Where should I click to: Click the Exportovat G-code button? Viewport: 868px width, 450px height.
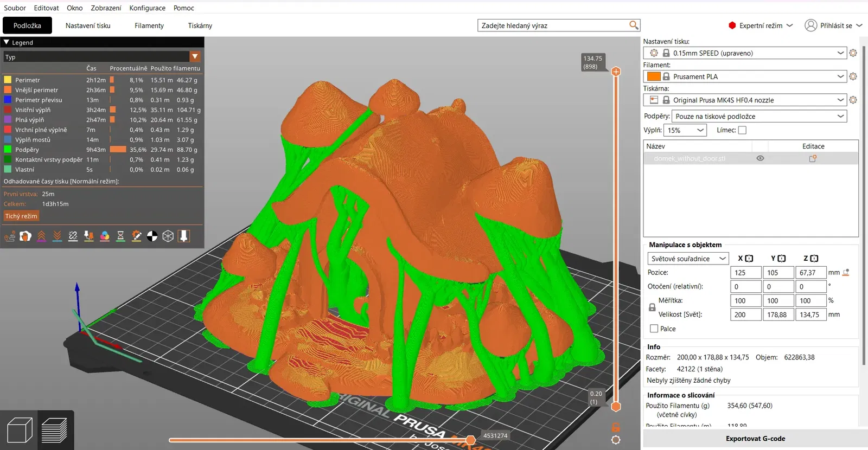pyautogui.click(x=755, y=439)
